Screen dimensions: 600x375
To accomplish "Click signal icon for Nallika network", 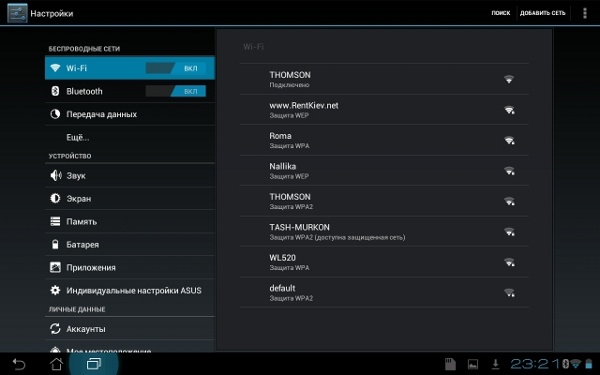I will coord(509,171).
